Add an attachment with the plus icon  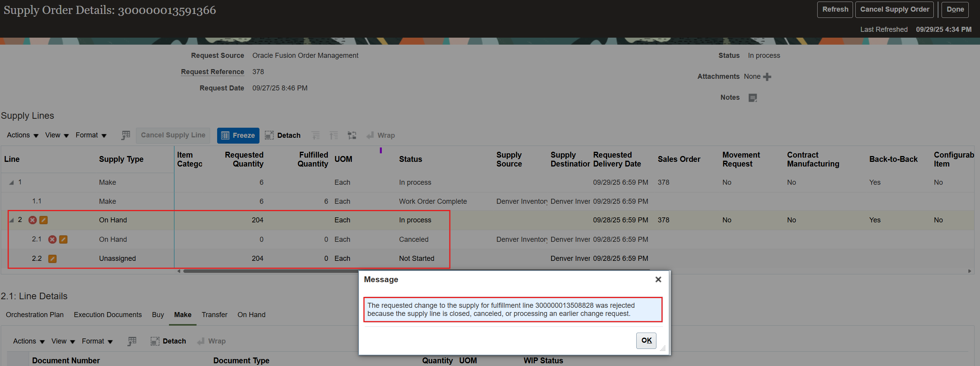(767, 77)
